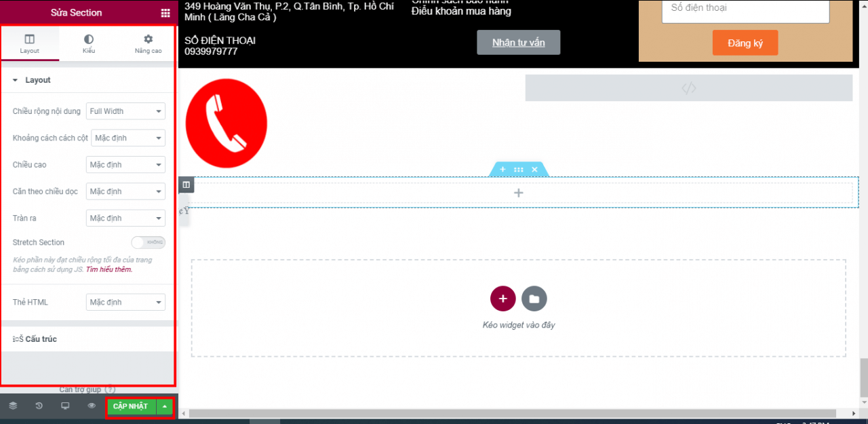
Task: Open the Chiều cao dropdown
Action: 125,165
